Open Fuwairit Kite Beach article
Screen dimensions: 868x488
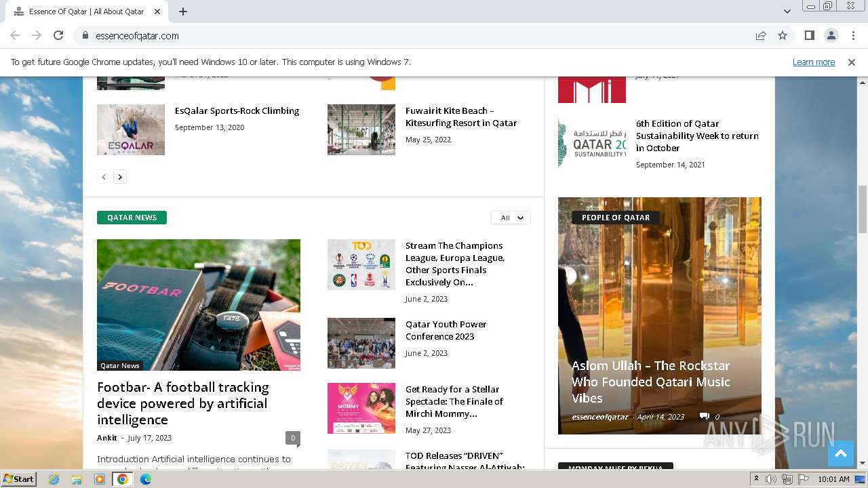tap(461, 117)
